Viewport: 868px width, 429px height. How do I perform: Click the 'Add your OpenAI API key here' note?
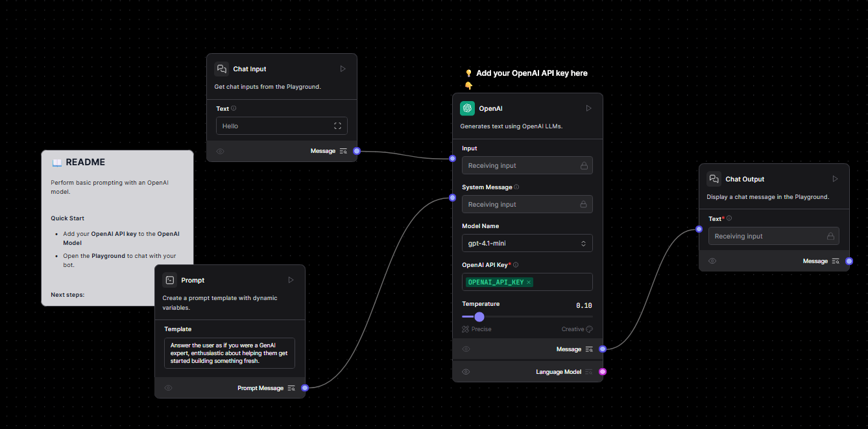point(532,73)
